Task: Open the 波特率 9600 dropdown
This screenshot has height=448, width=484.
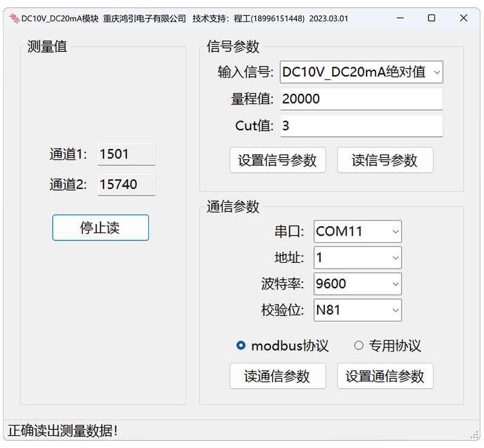Action: 358,283
